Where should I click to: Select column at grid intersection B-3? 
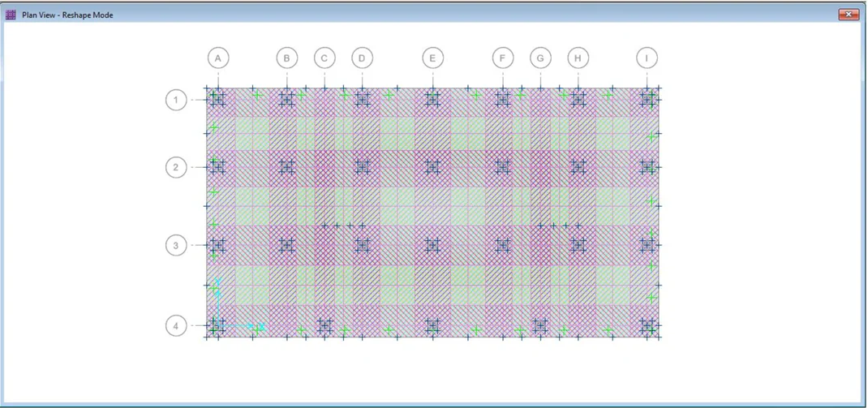[286, 245]
